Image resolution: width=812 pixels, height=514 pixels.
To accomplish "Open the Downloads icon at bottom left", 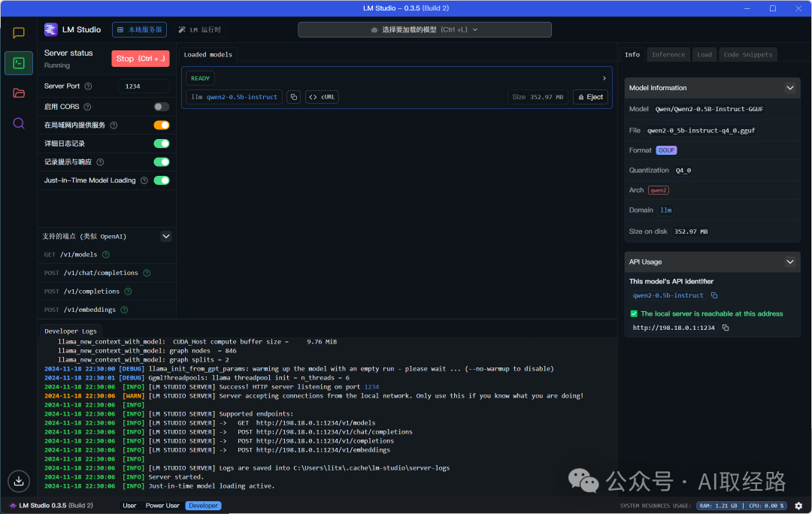I will tap(19, 481).
